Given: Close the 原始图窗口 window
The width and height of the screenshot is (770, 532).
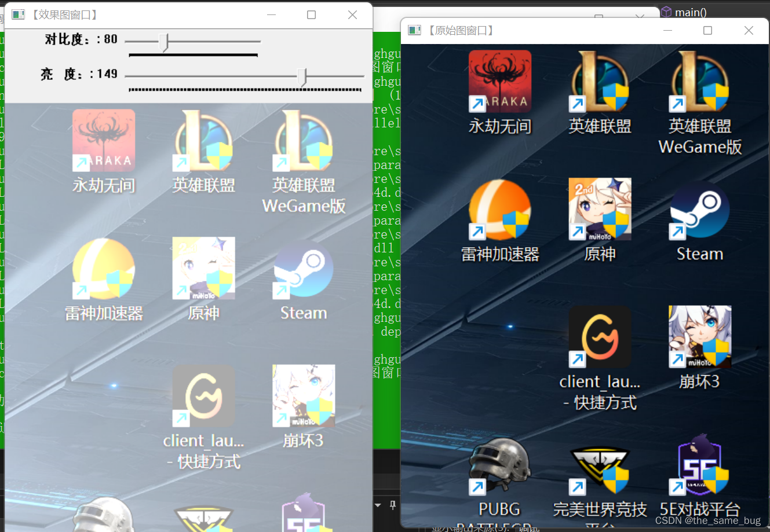Looking at the screenshot, I should [749, 30].
